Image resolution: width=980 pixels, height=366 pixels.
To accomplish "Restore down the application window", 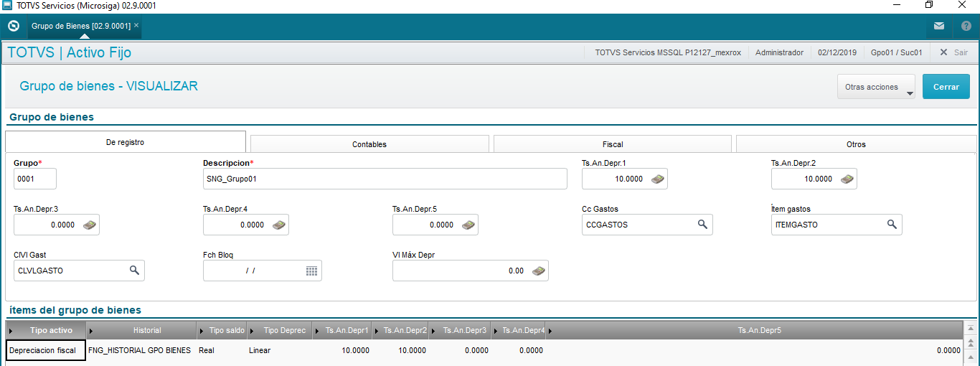I will (929, 5).
